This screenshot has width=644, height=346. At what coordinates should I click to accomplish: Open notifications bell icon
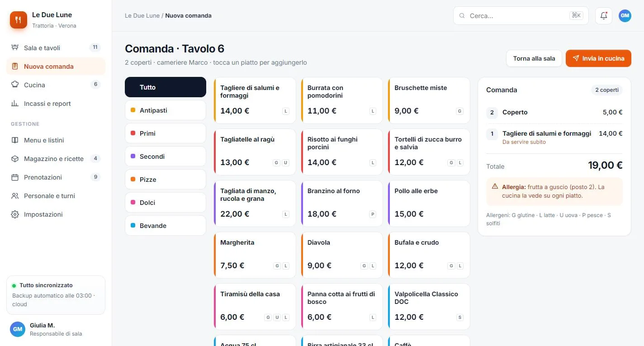pos(604,16)
